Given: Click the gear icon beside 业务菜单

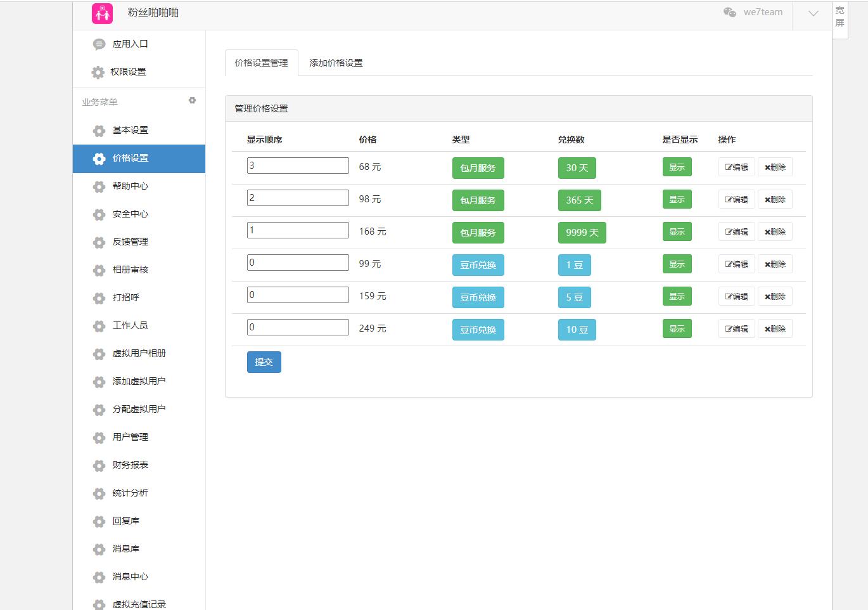Looking at the screenshot, I should click(x=192, y=100).
